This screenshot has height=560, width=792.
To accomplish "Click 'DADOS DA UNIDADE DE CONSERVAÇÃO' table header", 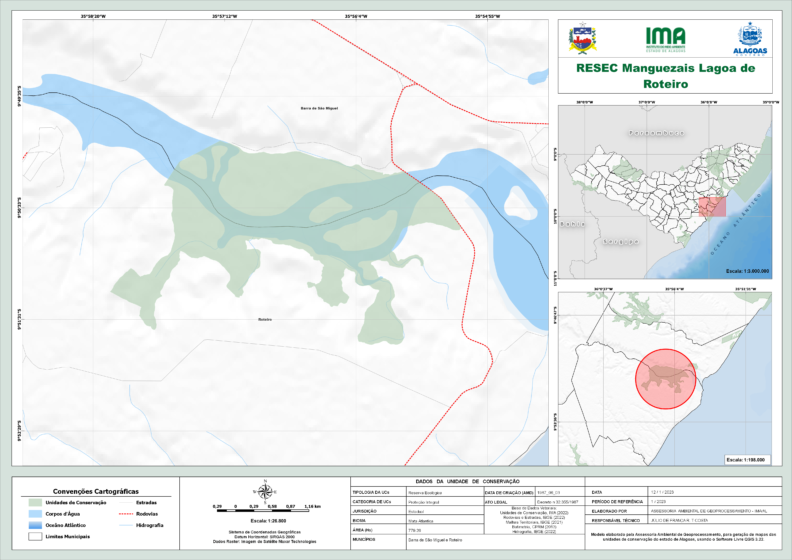I will (467, 482).
